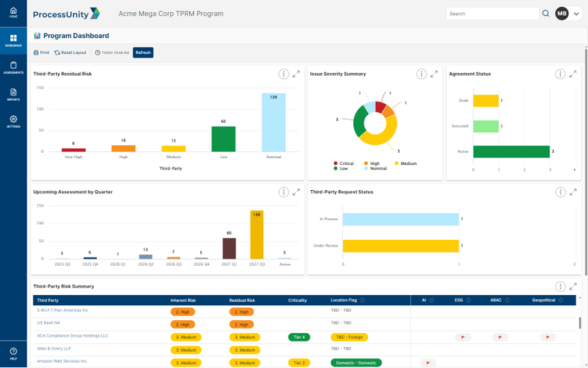This screenshot has width=588, height=368.
Task: Click the Location Flag info icon
Action: coord(362,301)
